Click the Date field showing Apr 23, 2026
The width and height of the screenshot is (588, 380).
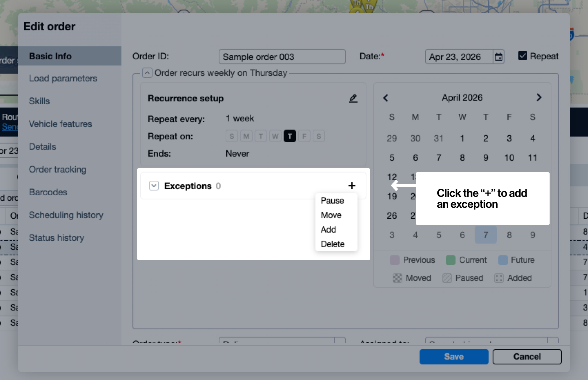tap(459, 57)
